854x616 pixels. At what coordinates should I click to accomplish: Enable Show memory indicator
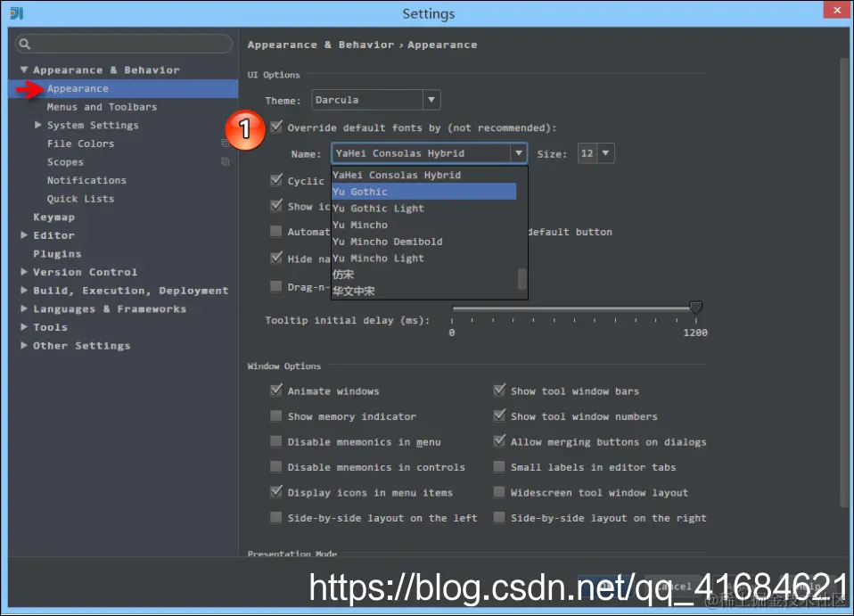(x=276, y=416)
